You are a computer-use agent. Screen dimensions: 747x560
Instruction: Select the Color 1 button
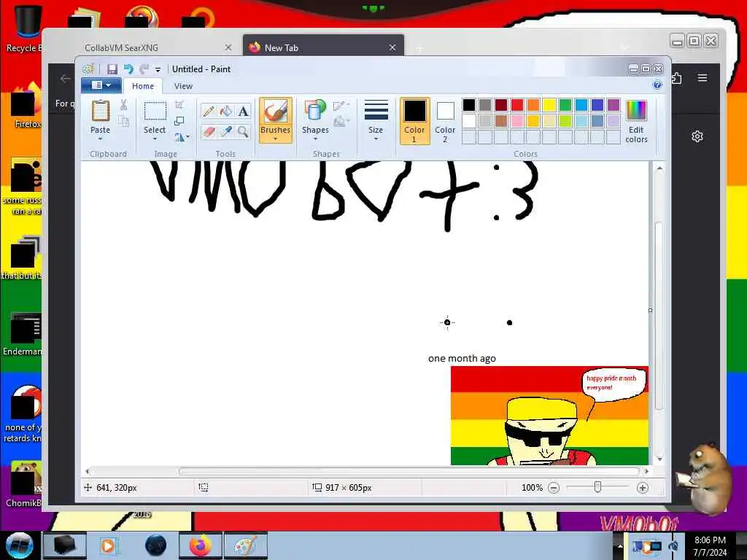[414, 121]
